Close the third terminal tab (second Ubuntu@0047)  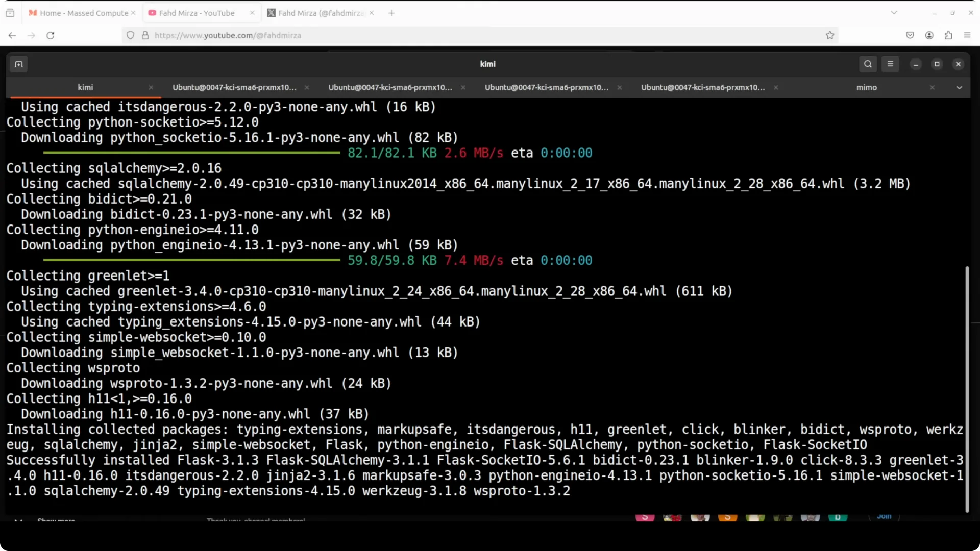coord(463,88)
